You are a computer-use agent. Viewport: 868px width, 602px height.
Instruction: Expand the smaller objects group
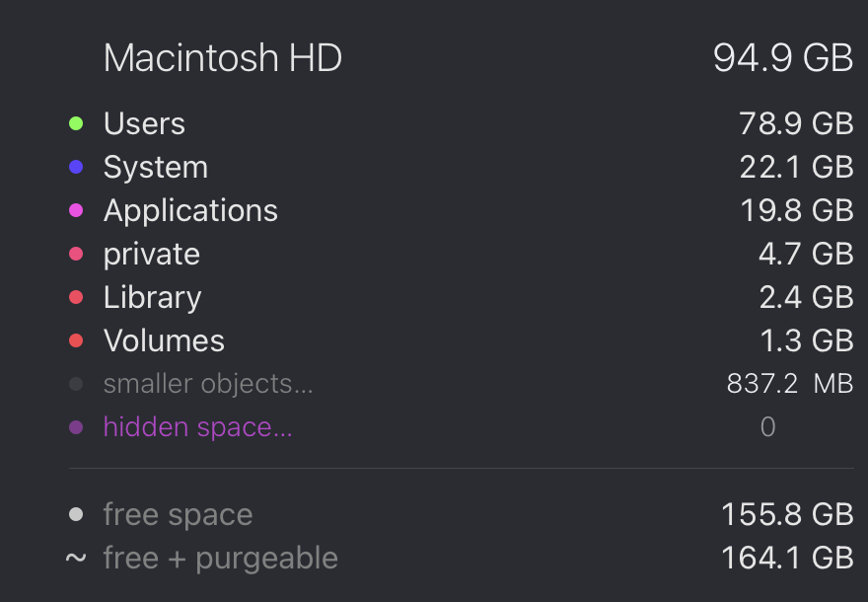pos(208,385)
